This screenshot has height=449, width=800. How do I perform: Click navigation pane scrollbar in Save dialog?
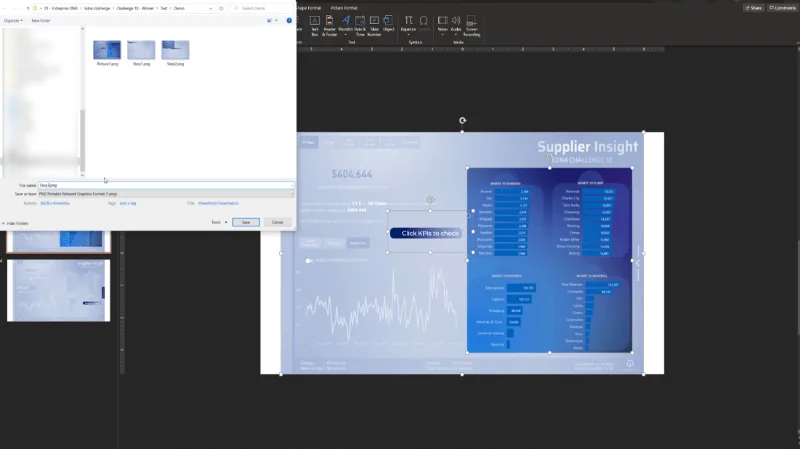[82, 141]
